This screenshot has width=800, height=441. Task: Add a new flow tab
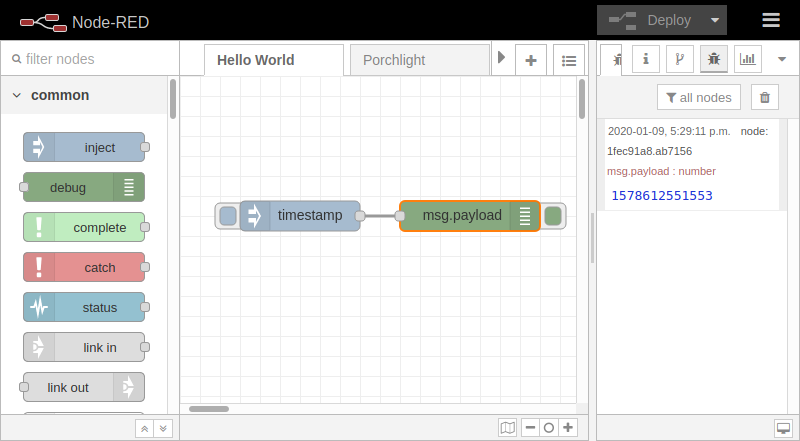[x=531, y=60]
